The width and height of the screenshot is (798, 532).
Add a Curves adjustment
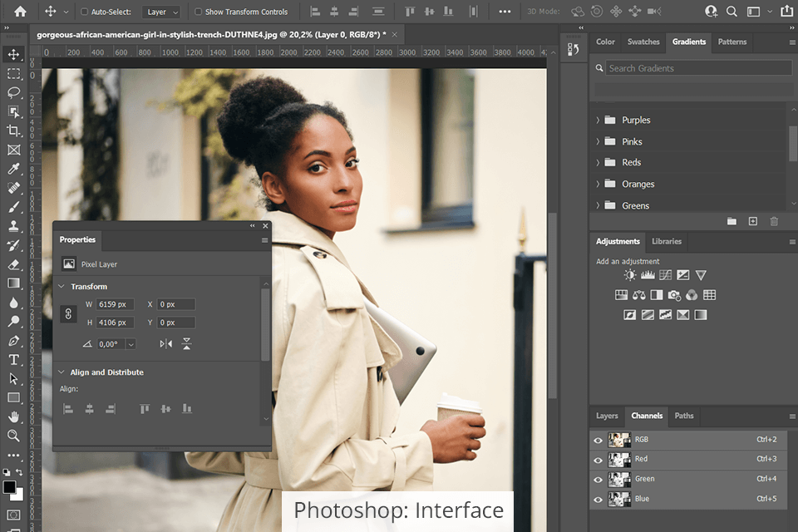pyautogui.click(x=665, y=275)
